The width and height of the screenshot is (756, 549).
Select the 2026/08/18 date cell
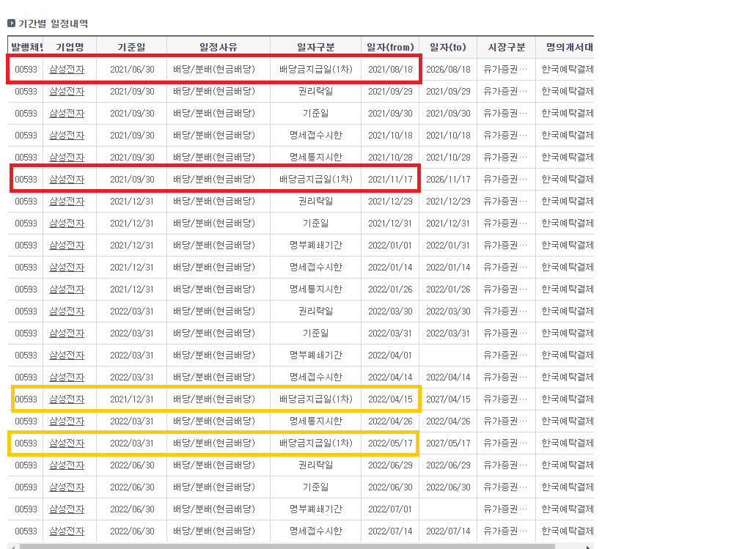pyautogui.click(x=448, y=70)
